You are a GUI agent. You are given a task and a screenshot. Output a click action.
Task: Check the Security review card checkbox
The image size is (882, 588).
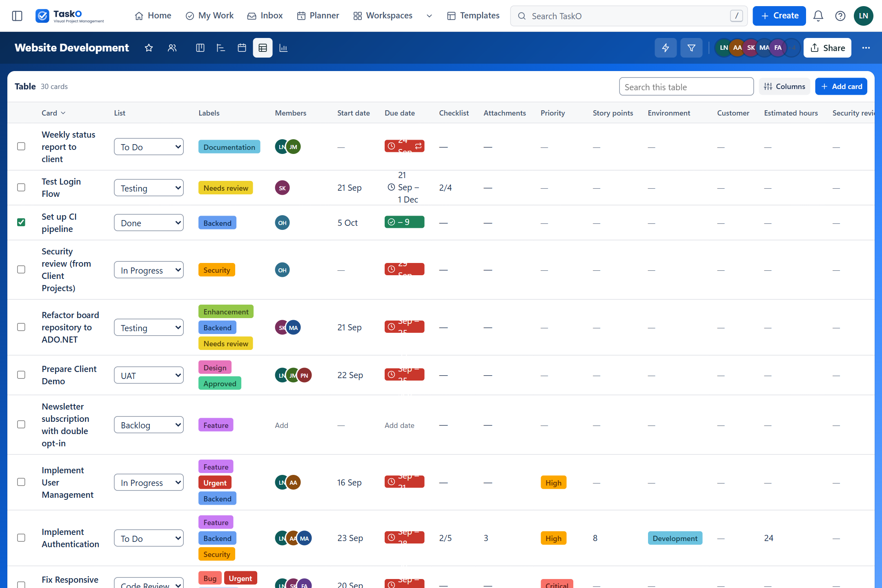pos(21,269)
